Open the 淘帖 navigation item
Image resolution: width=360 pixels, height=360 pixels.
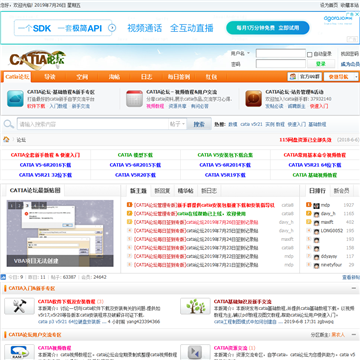[x=114, y=77]
